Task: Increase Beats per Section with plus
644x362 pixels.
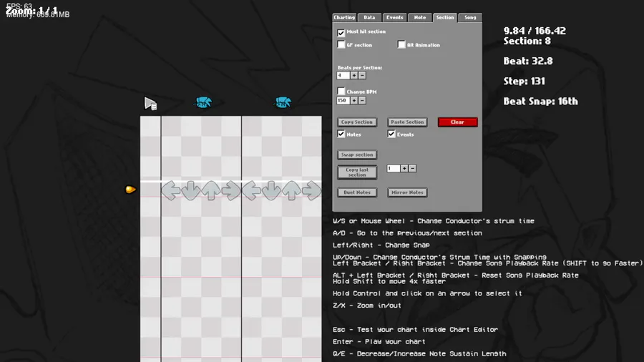Action: tap(353, 76)
